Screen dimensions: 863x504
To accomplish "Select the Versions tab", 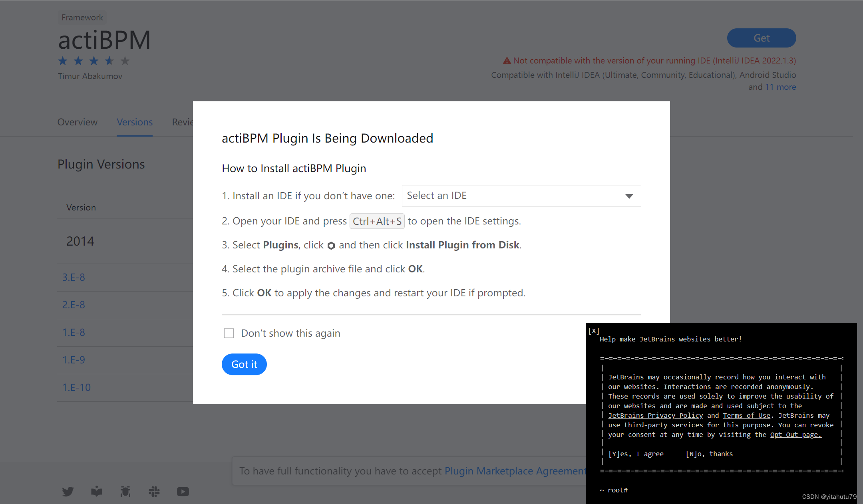I will click(x=135, y=122).
